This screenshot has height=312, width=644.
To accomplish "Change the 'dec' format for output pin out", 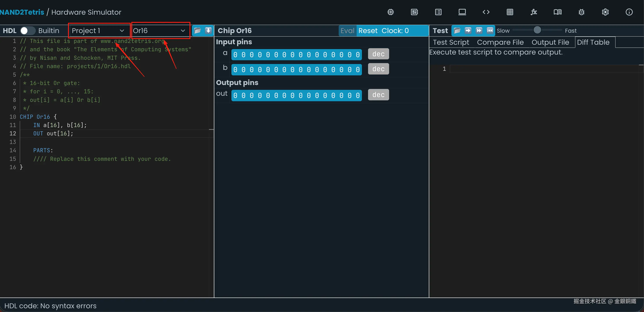I will (x=378, y=95).
